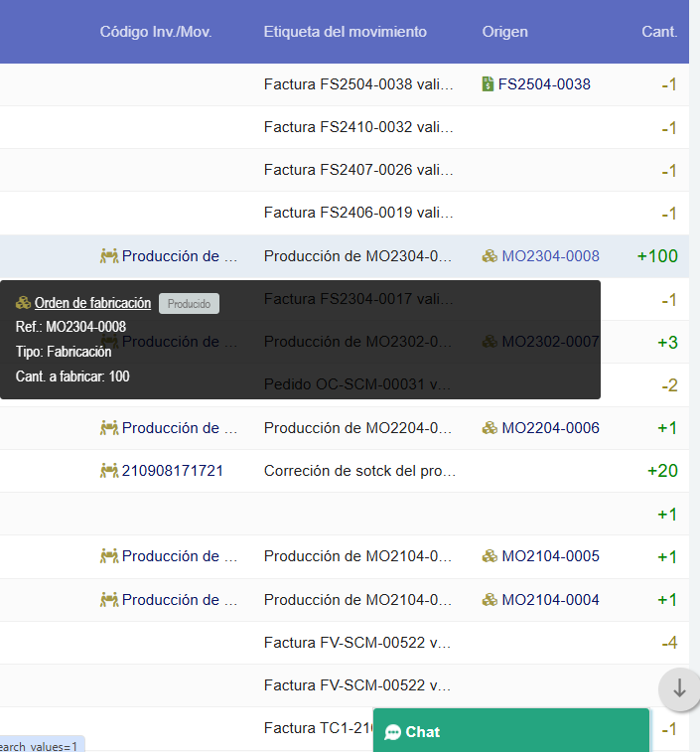This screenshot has height=752, width=700.
Task: Click the scroll-down arrow button
Action: [679, 688]
